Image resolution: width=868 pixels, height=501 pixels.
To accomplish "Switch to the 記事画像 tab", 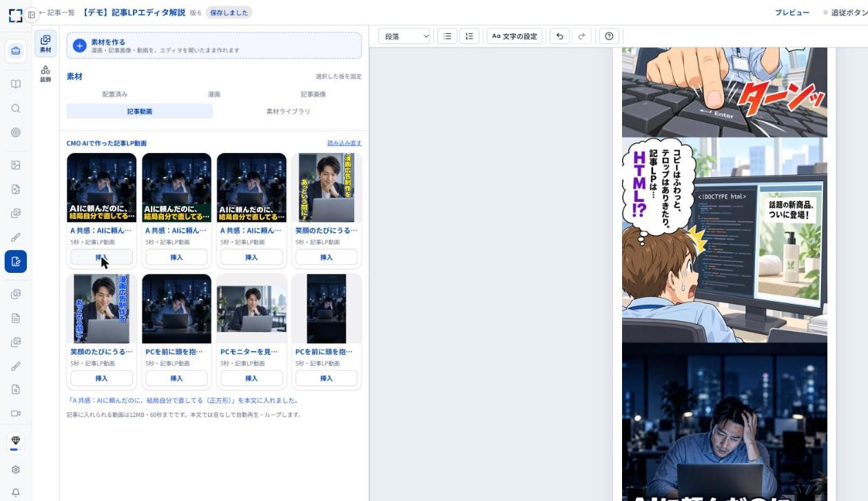I will click(x=313, y=94).
